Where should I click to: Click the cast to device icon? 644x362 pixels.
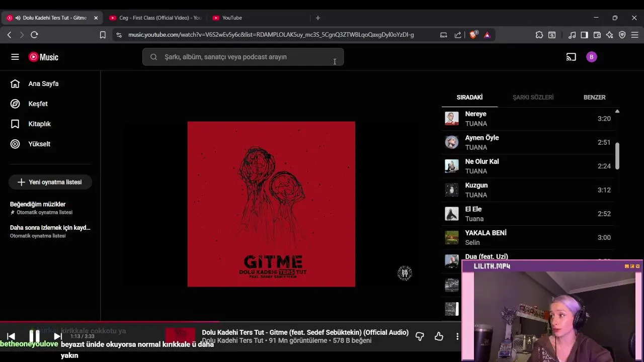tap(571, 57)
